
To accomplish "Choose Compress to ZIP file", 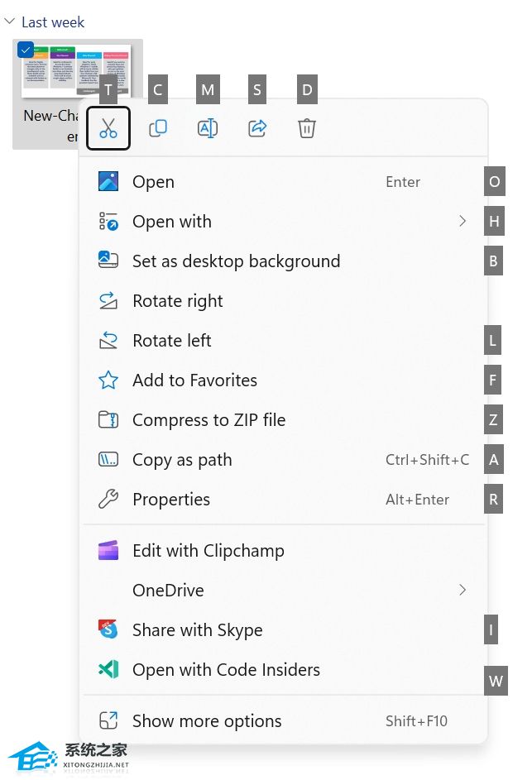I will 208,420.
